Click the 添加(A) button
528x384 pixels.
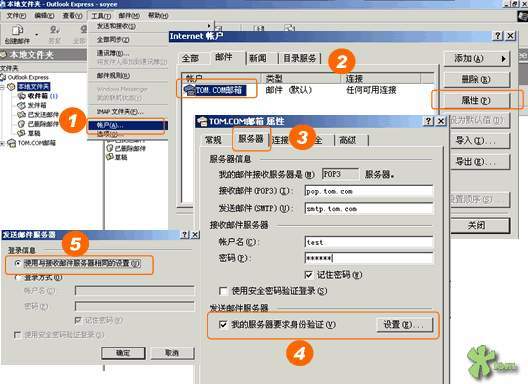click(x=477, y=59)
